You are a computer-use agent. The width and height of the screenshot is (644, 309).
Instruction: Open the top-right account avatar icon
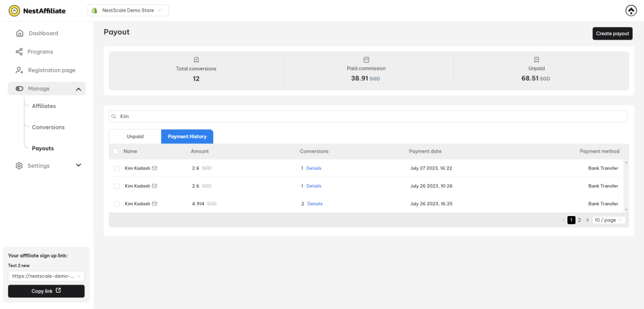pos(631,11)
